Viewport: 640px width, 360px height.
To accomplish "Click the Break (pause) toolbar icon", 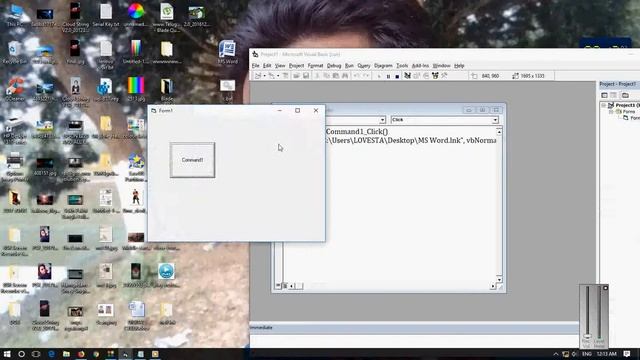I will [x=388, y=76].
